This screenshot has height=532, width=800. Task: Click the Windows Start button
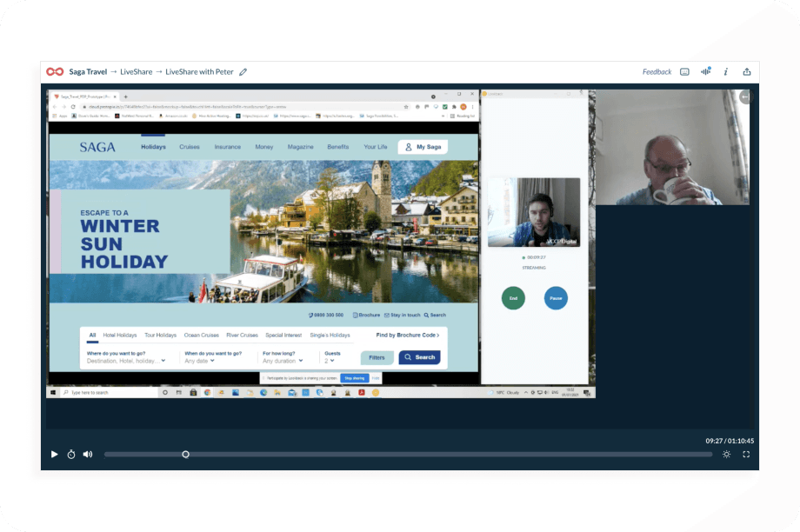point(53,393)
